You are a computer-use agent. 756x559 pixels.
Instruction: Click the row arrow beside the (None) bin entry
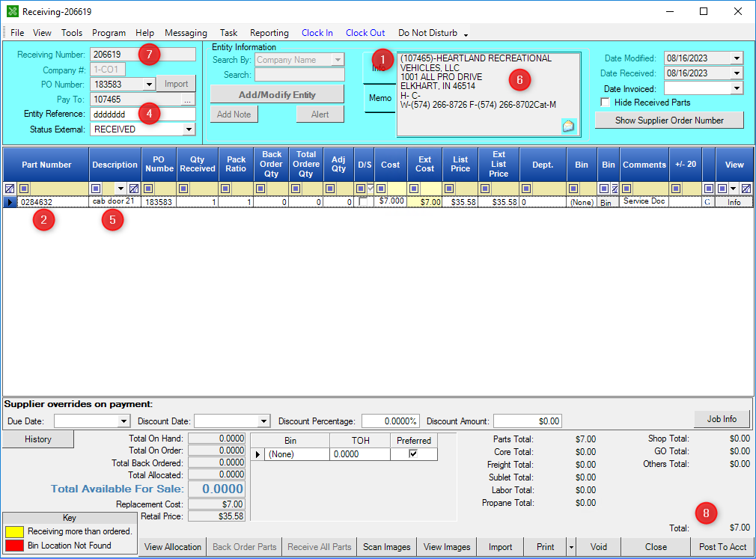pos(258,454)
